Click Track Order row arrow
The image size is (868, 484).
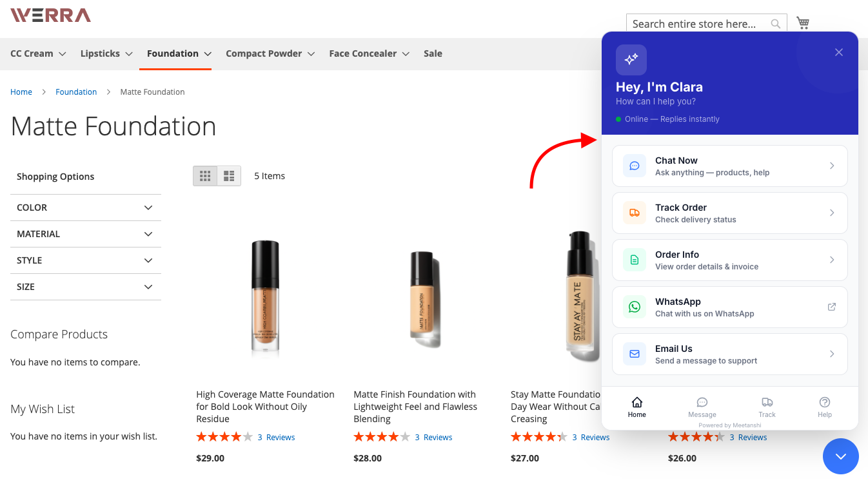832,213
